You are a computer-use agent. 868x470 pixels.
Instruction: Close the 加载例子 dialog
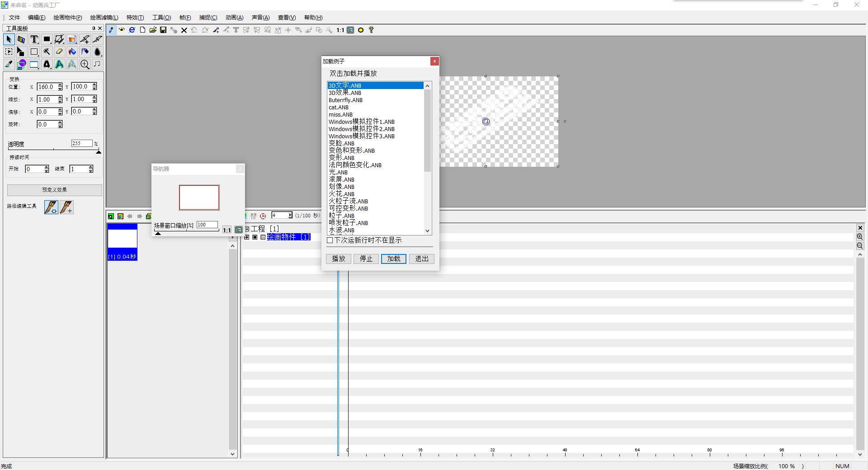tap(434, 61)
